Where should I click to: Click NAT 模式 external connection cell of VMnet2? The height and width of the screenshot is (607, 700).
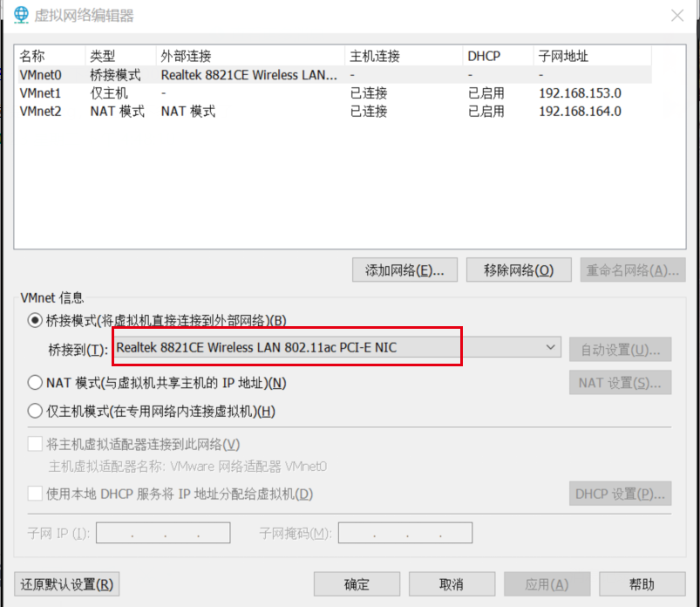188,111
